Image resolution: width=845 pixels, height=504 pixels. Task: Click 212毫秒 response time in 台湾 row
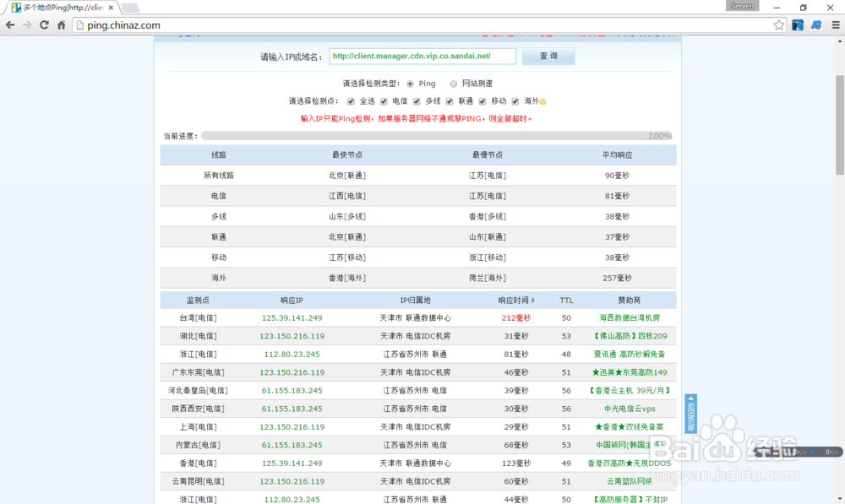pos(515,317)
